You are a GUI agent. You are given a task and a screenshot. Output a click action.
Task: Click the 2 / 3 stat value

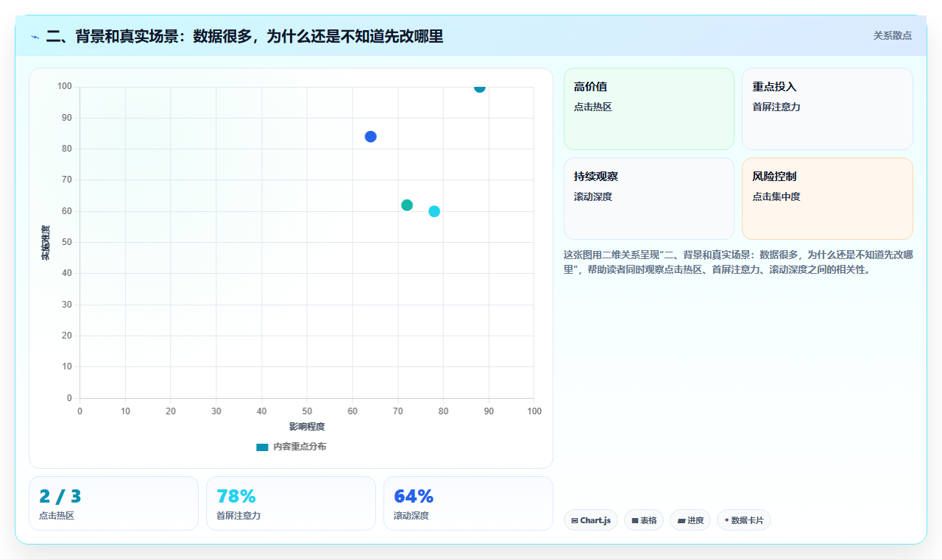coord(60,497)
